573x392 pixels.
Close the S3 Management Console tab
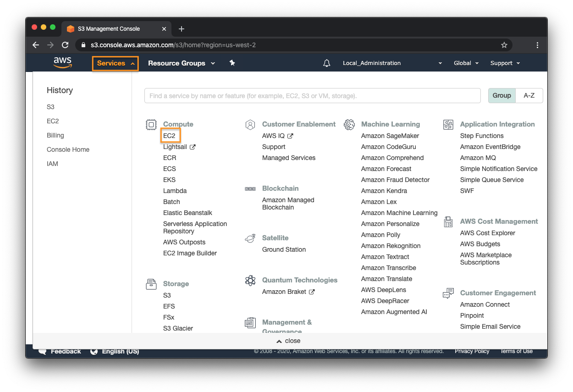164,29
